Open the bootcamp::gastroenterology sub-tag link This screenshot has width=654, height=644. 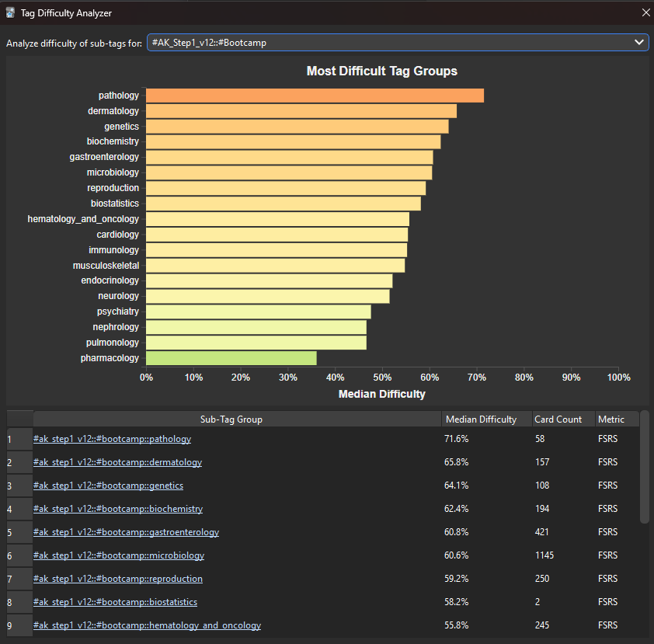(126, 532)
